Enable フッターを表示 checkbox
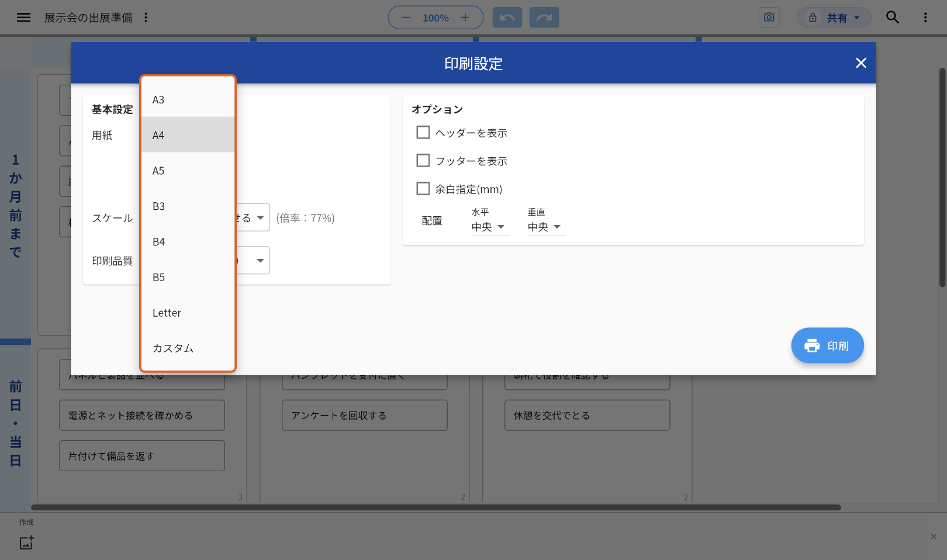 pos(423,161)
